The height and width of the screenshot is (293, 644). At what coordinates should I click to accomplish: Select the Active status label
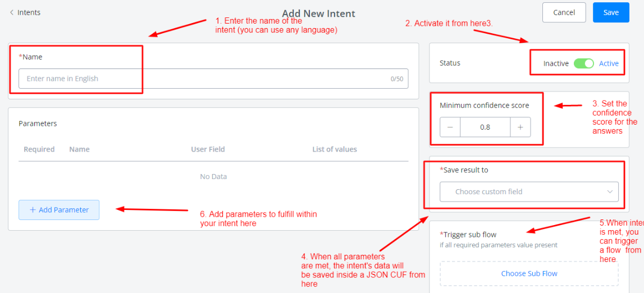tap(609, 63)
